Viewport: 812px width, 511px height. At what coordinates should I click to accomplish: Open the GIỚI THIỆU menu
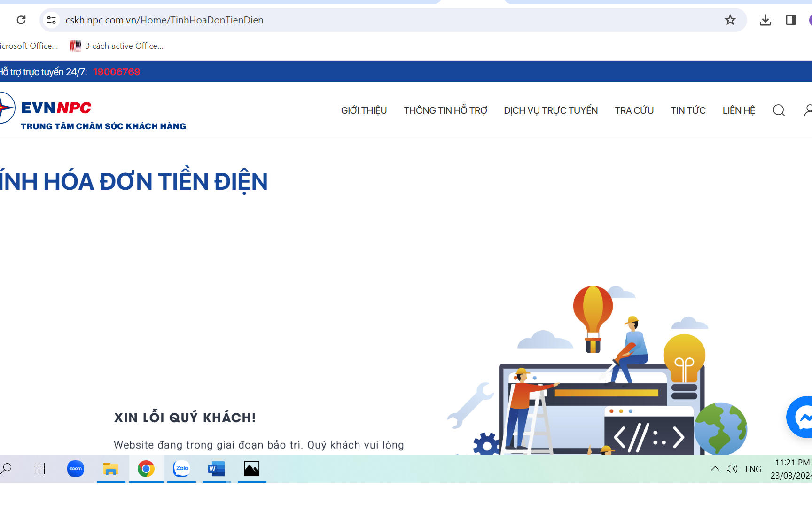[364, 110]
